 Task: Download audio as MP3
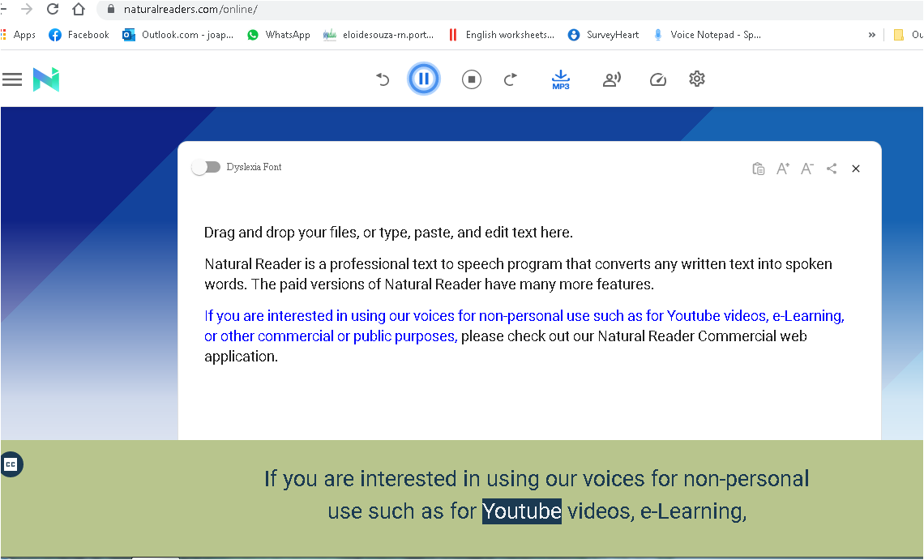(560, 79)
